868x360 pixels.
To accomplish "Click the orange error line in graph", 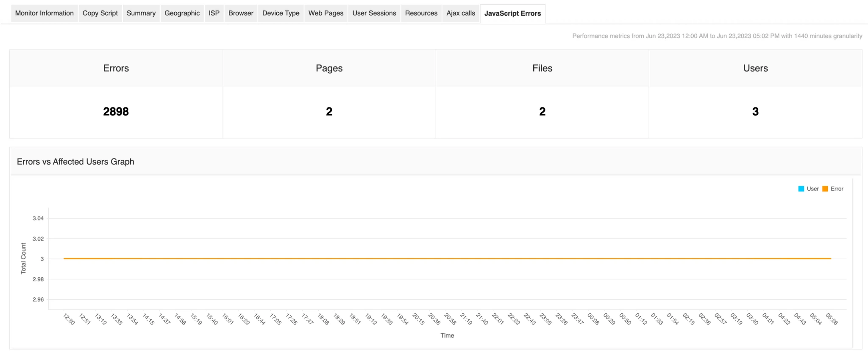I will pyautogui.click(x=447, y=258).
